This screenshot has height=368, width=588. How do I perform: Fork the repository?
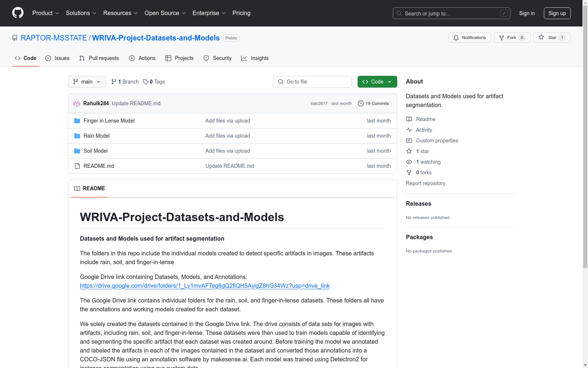pos(512,38)
